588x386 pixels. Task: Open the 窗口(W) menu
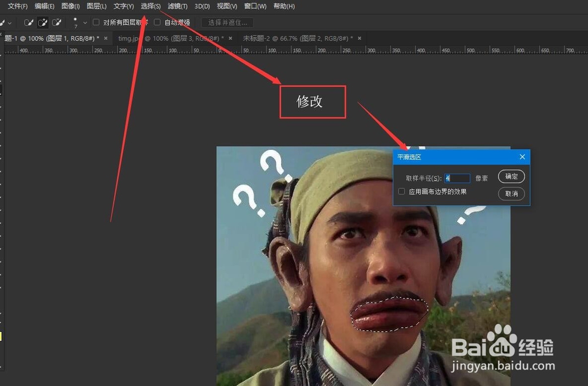click(x=255, y=6)
